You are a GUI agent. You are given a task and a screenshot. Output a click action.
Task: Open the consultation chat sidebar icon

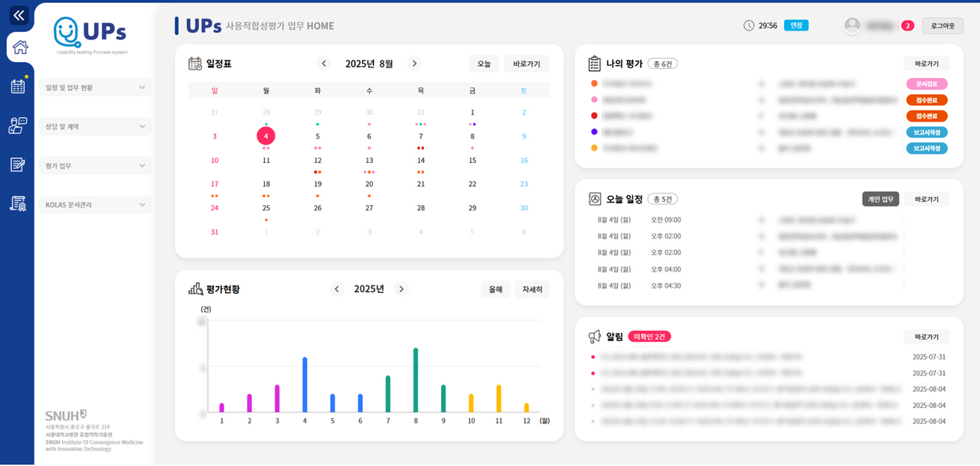pyautogui.click(x=18, y=125)
